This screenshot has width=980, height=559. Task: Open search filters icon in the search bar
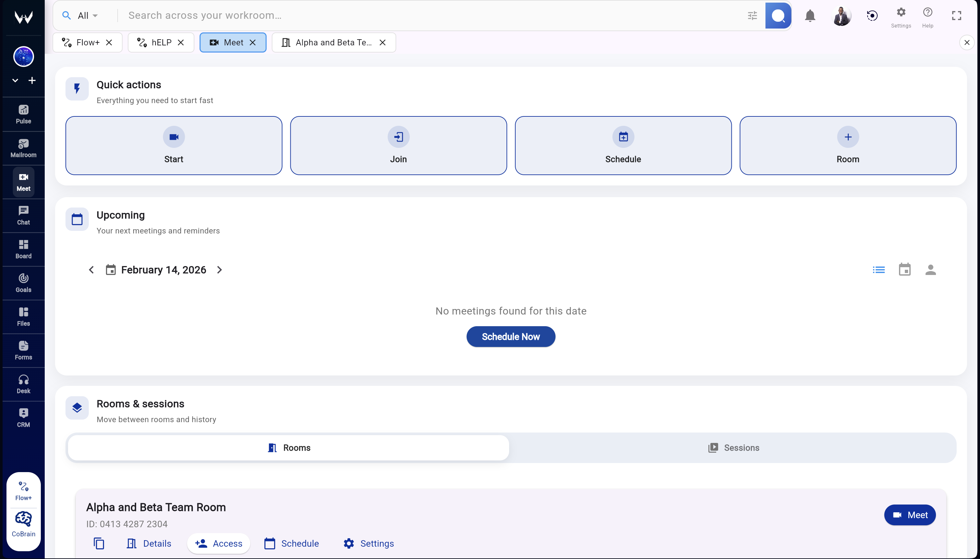(752, 15)
